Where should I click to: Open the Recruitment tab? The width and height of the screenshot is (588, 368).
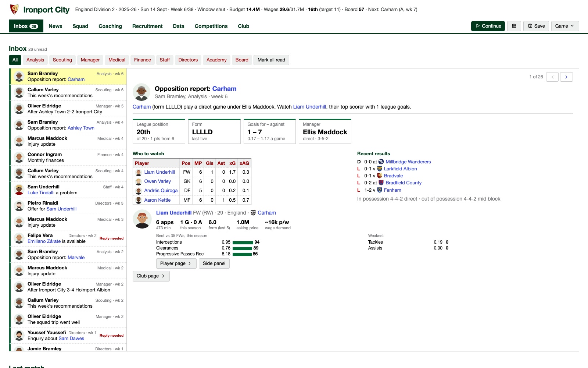[147, 26]
